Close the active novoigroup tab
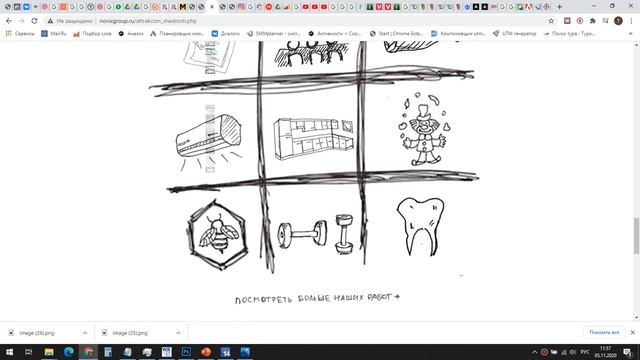This screenshot has width=640, height=360. coord(212,7)
